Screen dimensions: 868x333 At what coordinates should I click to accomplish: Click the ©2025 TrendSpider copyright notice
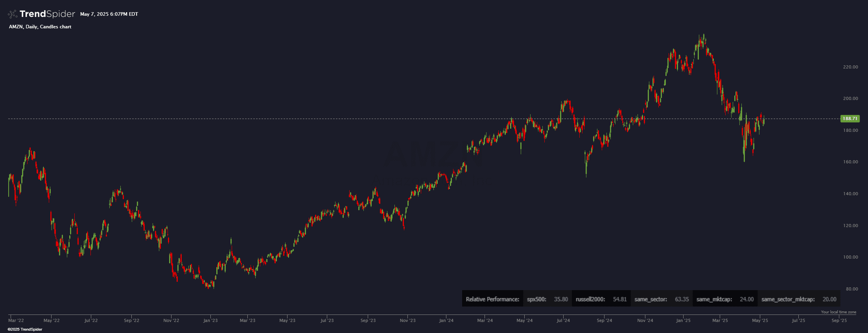(25, 329)
